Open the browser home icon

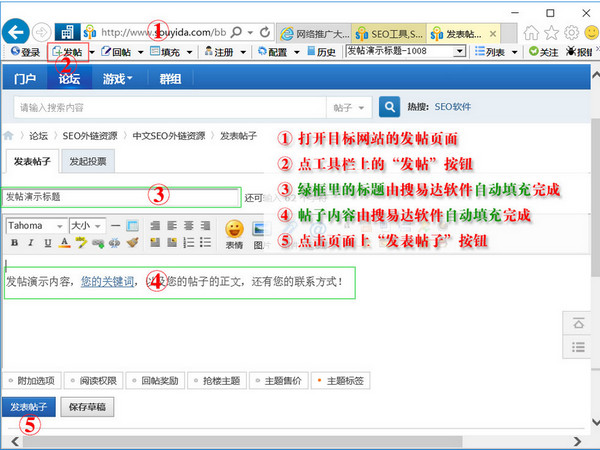coord(531,33)
